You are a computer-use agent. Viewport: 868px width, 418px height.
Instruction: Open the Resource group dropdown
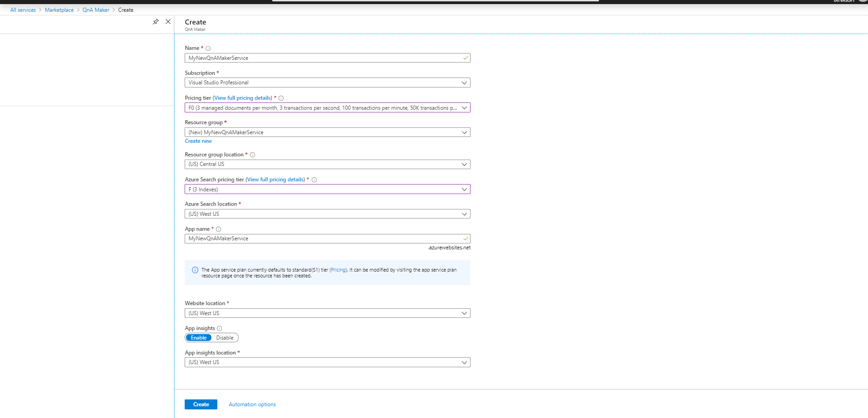(327, 132)
